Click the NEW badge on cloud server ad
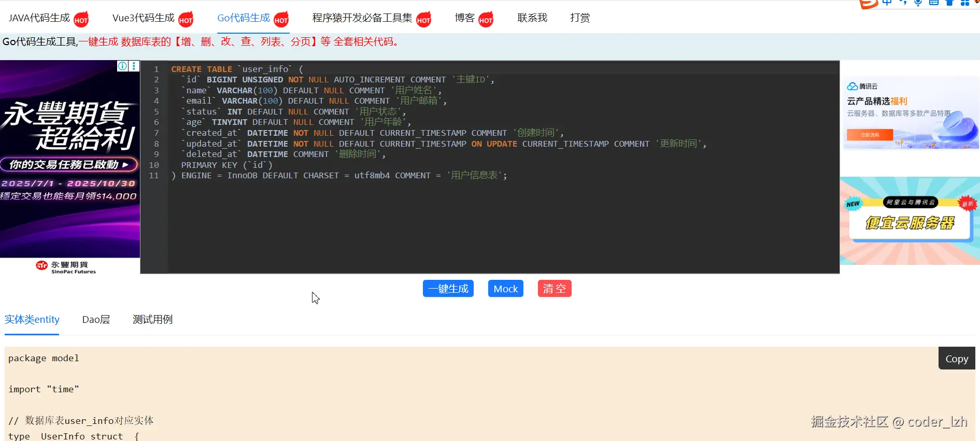This screenshot has width=980, height=441. (853, 204)
